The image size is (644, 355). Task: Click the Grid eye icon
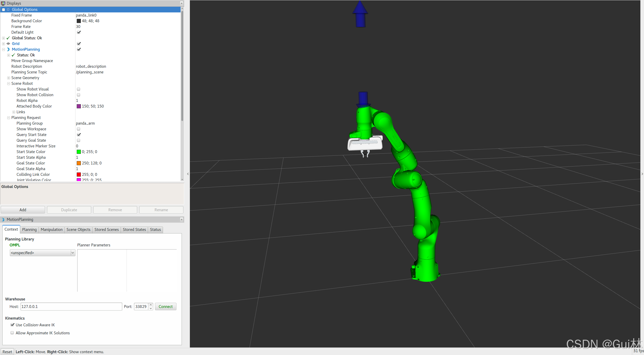point(8,44)
